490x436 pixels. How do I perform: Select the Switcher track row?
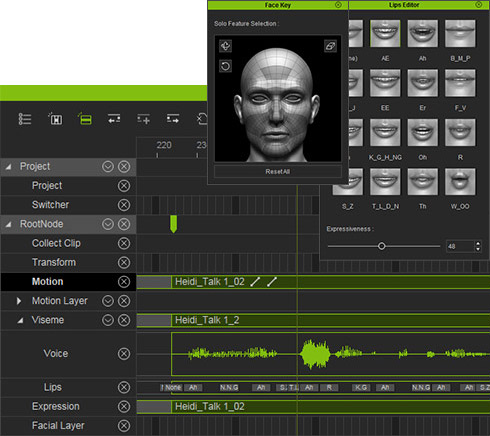68,205
